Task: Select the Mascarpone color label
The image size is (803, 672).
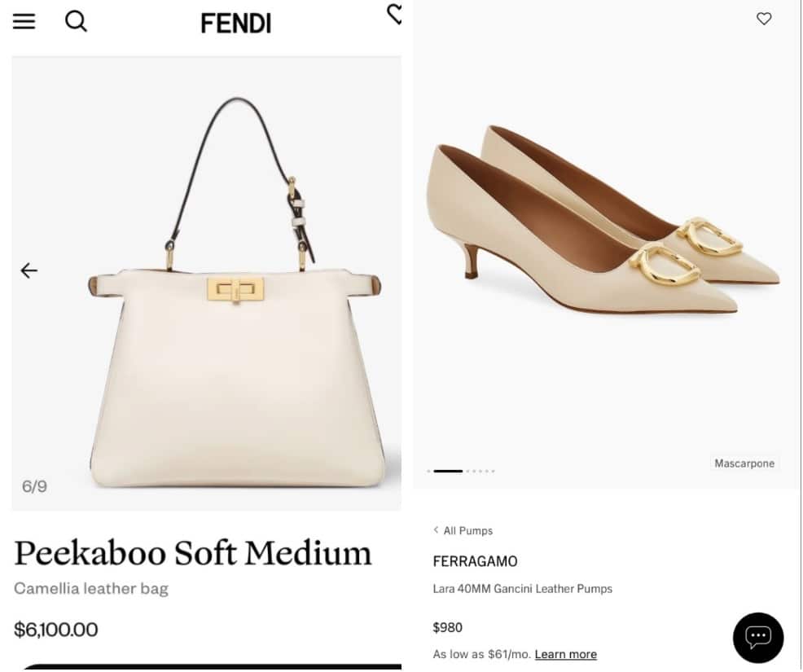Action: pos(744,463)
